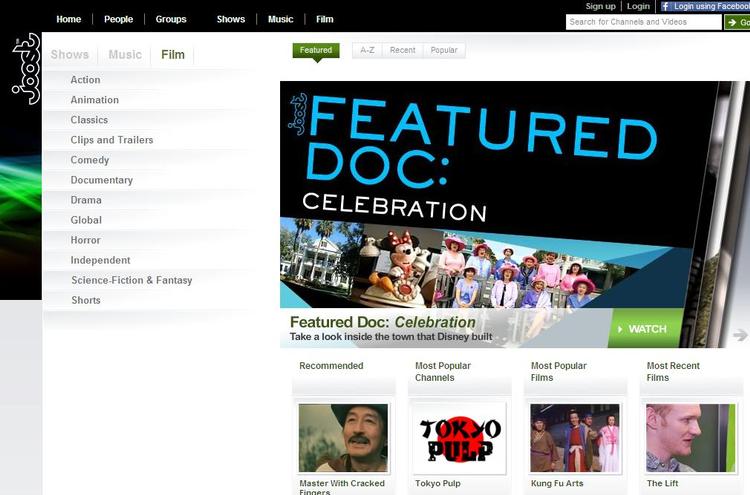The width and height of the screenshot is (750, 495).
Task: Switch to the Recent tab
Action: pos(402,50)
